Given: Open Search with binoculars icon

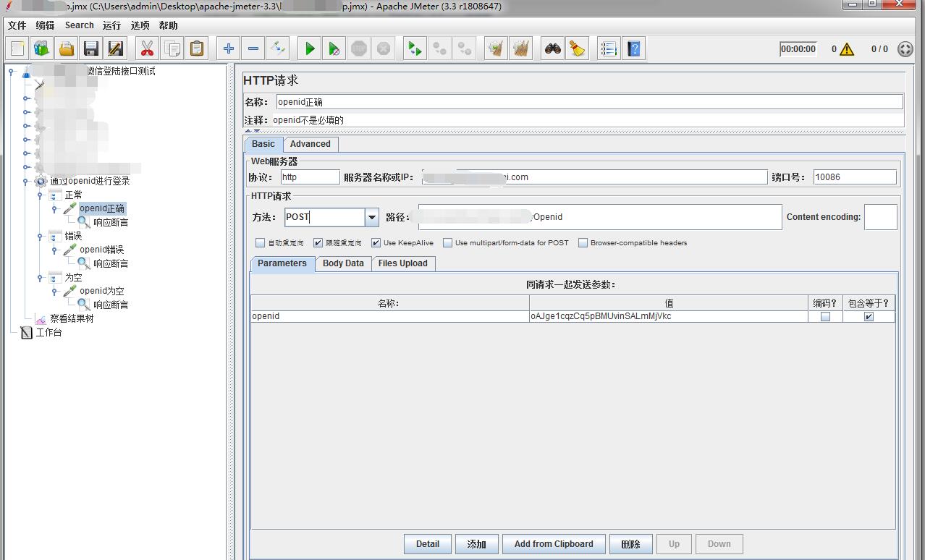Looking at the screenshot, I should pos(553,48).
